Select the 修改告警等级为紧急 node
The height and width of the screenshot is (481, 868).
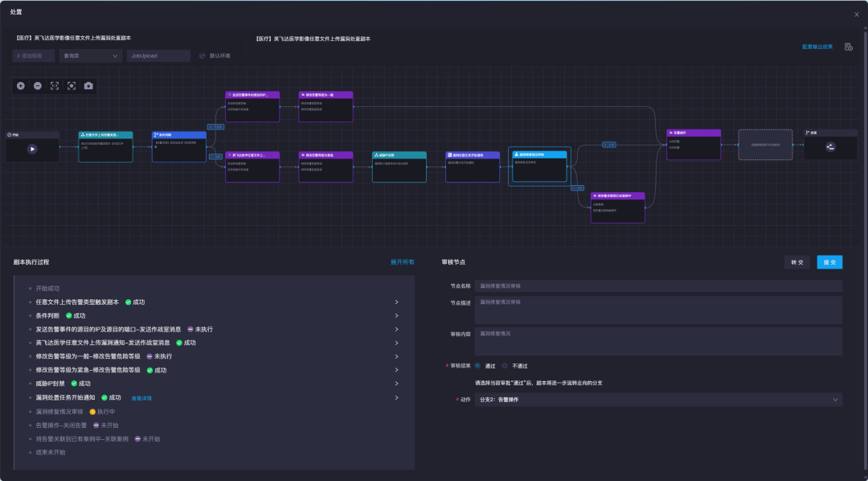[326, 166]
